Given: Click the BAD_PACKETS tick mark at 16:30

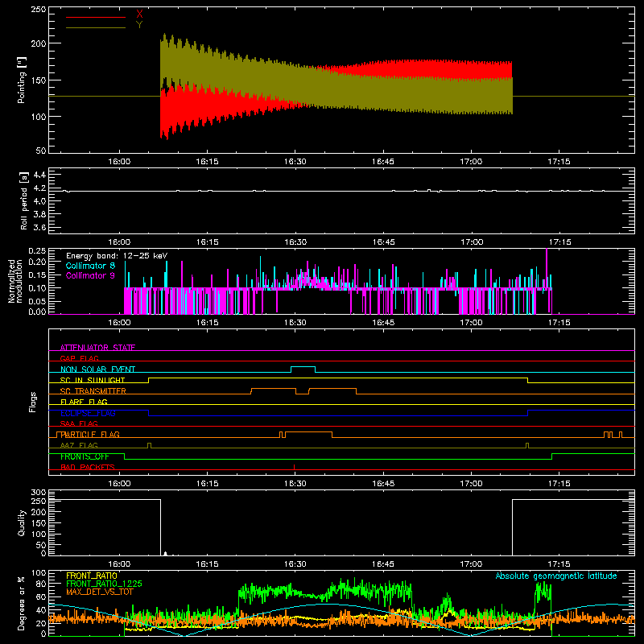Looking at the screenshot, I should coord(294,467).
